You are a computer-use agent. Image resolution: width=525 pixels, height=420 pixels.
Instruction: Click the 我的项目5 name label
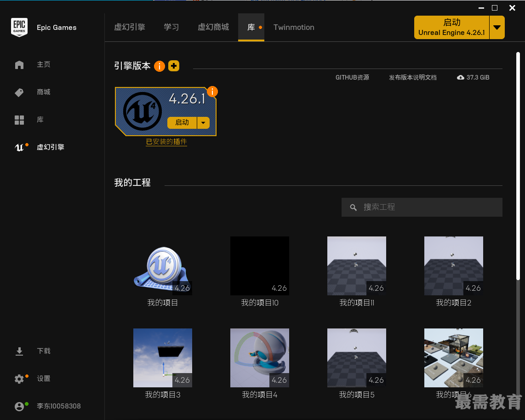(357, 395)
